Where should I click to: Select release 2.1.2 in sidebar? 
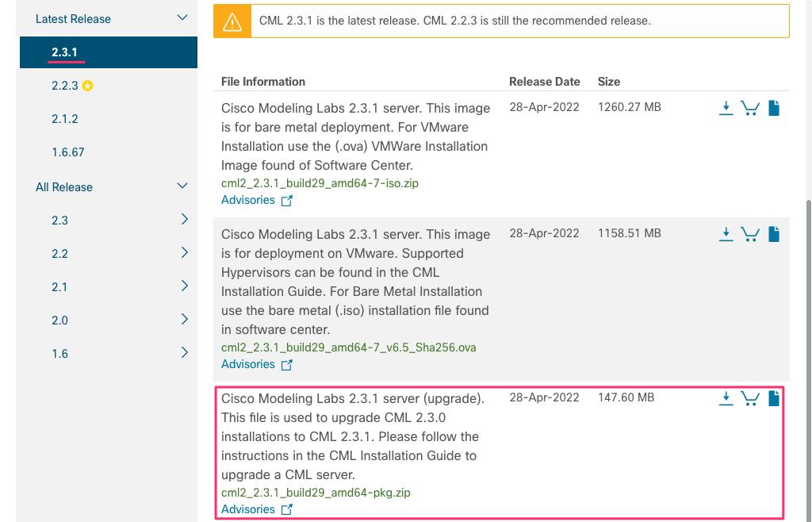point(65,118)
